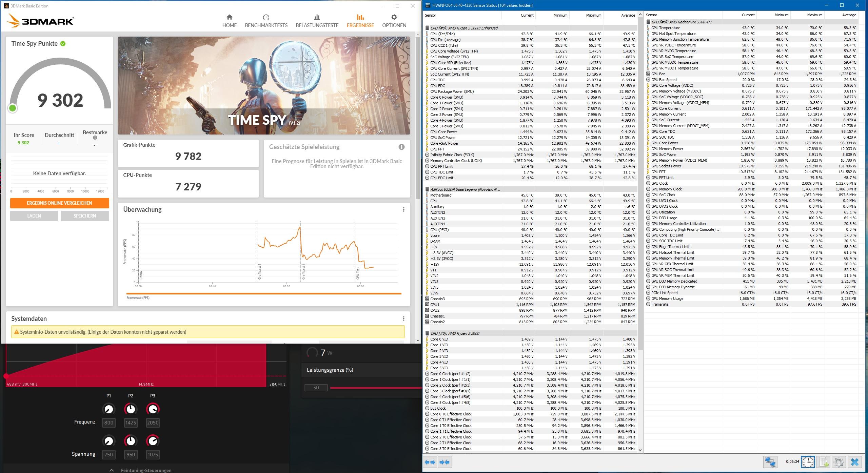Click the clock reset timer icon in HWiNFO
868x473 pixels.
tap(808, 462)
